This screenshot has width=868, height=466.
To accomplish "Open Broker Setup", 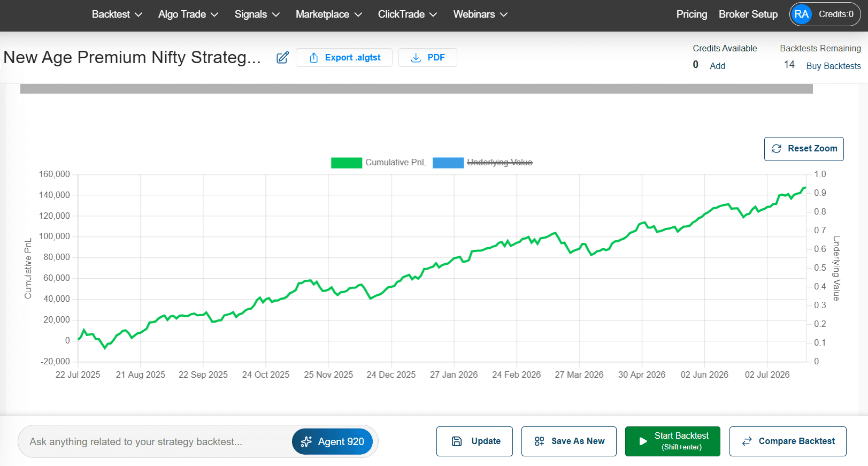I will pos(748,14).
